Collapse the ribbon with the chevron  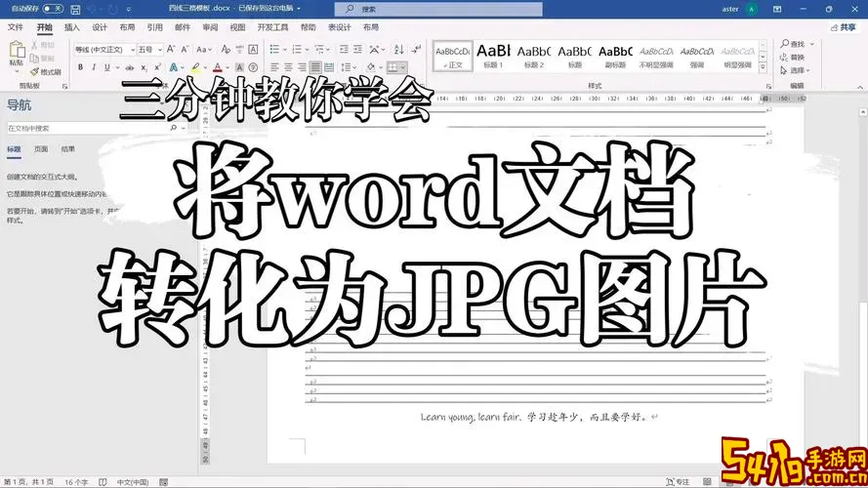pyautogui.click(x=859, y=87)
